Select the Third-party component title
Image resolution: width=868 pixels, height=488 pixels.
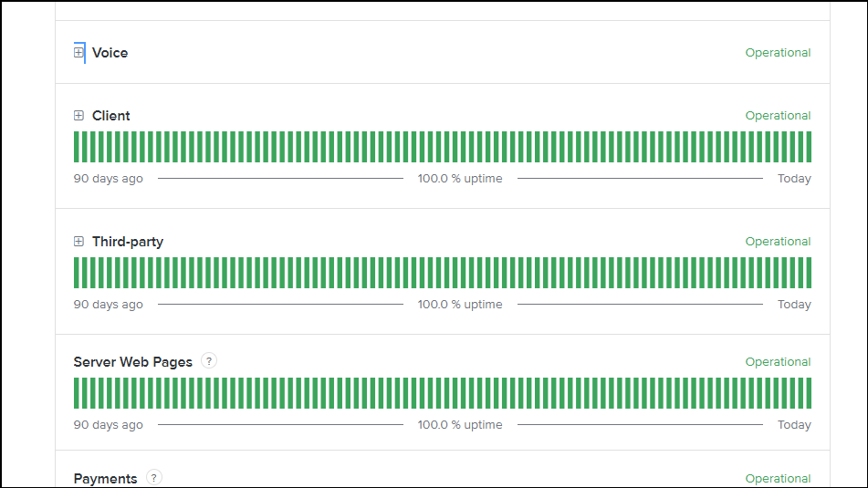[x=127, y=242]
